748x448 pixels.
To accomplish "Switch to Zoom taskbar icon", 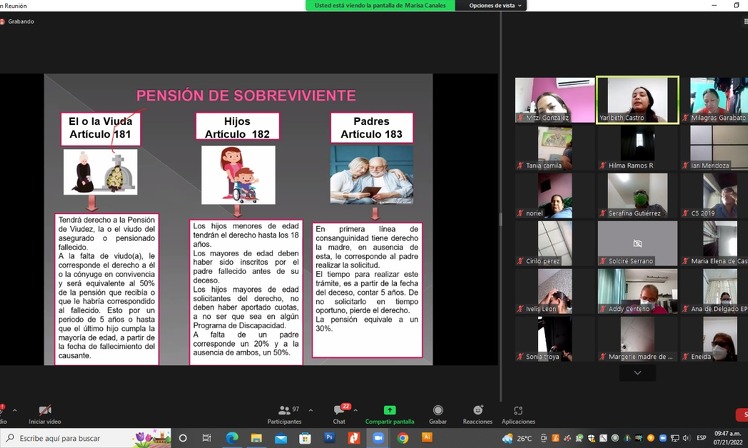I will 378,438.
